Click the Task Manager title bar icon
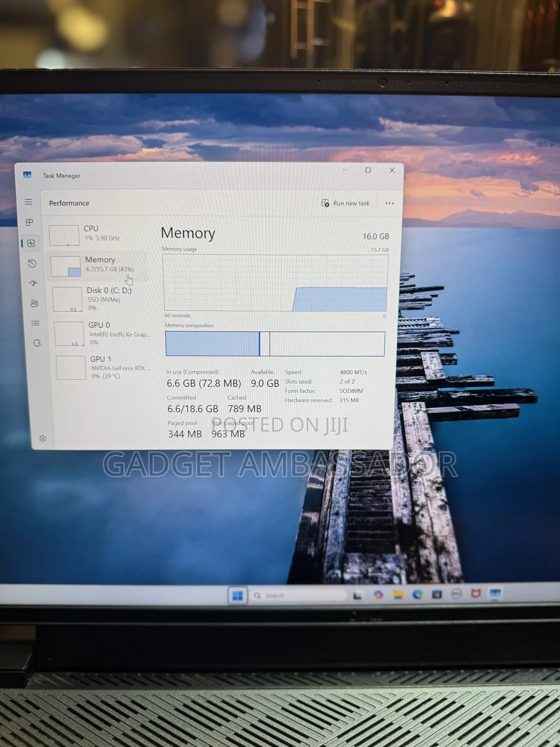Viewport: 560px width, 747px height. pyautogui.click(x=27, y=175)
